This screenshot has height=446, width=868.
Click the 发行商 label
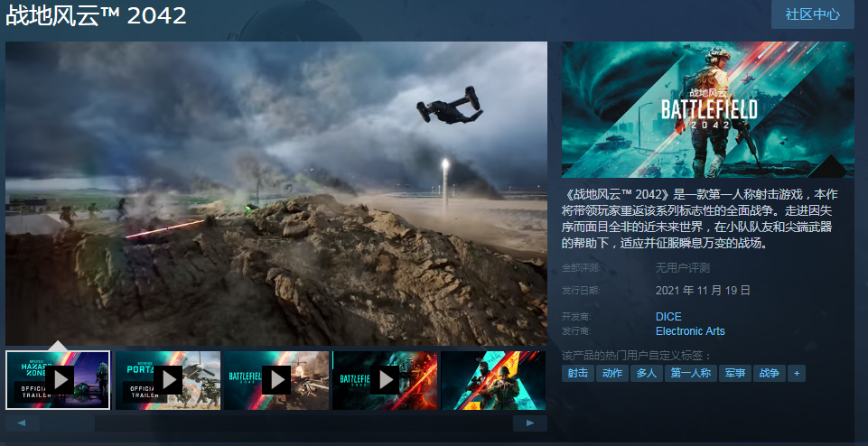coord(576,331)
